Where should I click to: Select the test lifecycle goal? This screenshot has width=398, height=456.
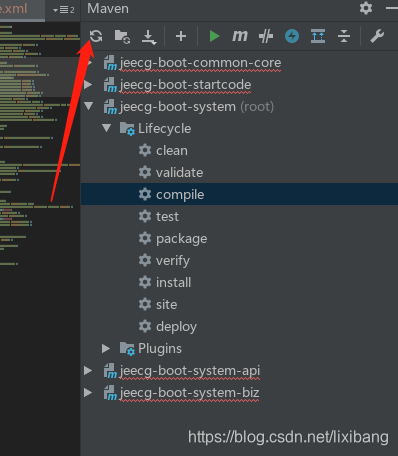pos(167,217)
